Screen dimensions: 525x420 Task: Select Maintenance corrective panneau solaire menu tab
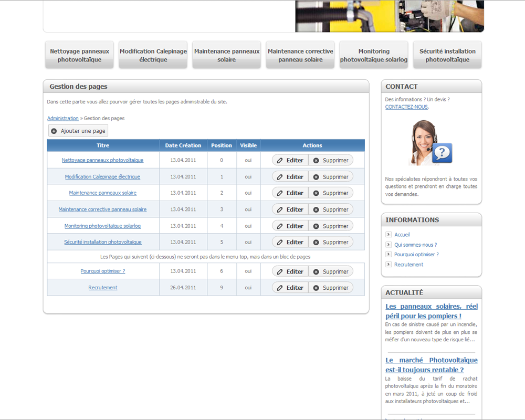coord(300,55)
